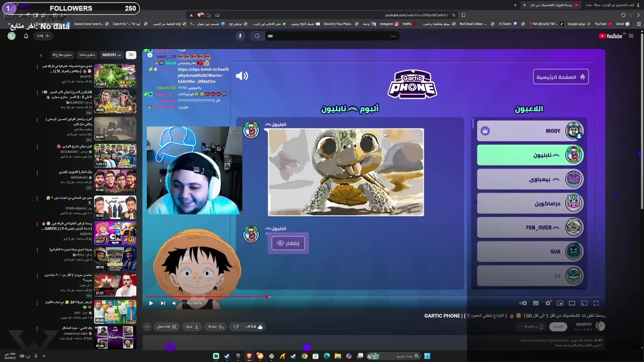Open the share button below the video

(x=215, y=327)
